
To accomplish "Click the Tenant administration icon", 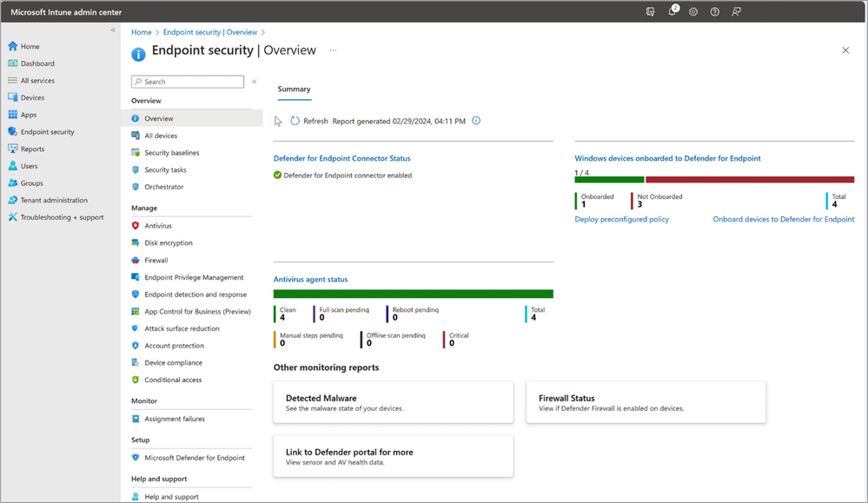I will [13, 201].
